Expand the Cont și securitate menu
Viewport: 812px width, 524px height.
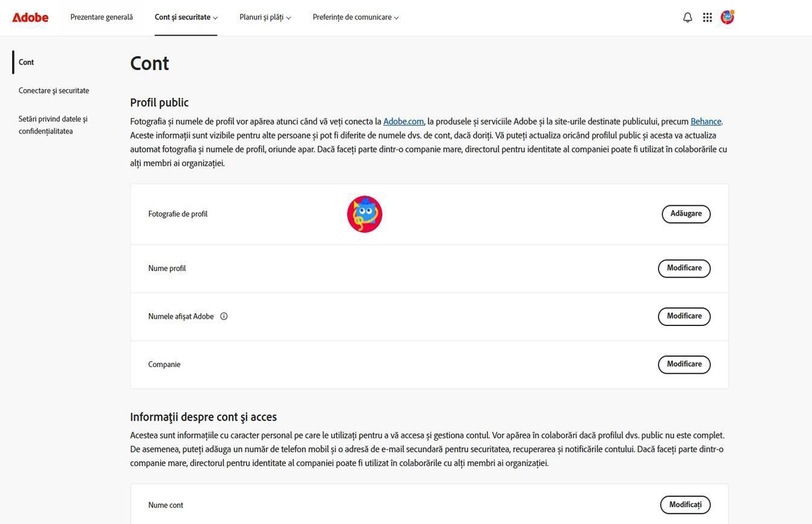pos(185,18)
